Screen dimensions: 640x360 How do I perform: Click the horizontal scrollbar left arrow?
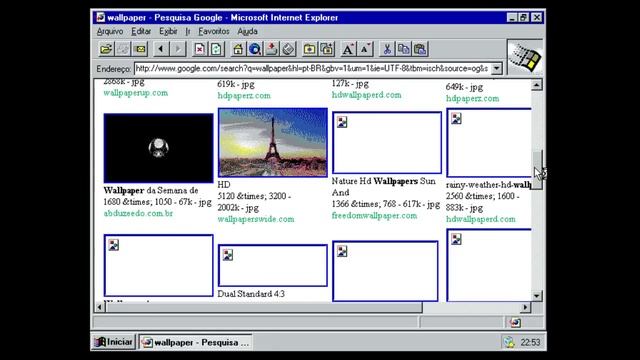point(100,307)
